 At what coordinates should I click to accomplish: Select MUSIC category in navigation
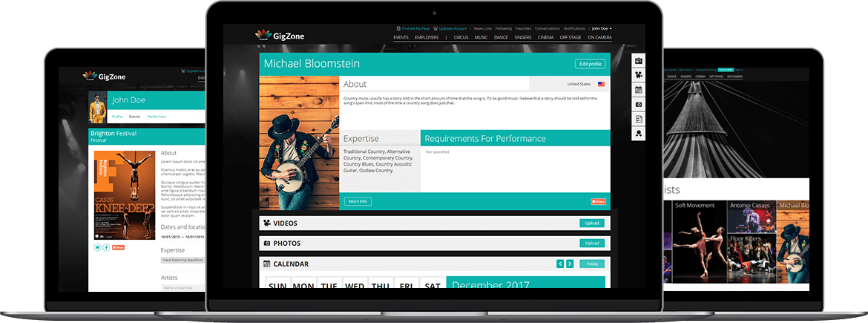[x=481, y=38]
